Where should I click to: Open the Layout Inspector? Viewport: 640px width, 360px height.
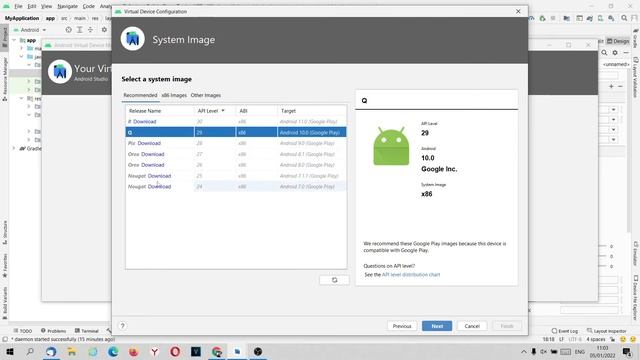coord(607,331)
